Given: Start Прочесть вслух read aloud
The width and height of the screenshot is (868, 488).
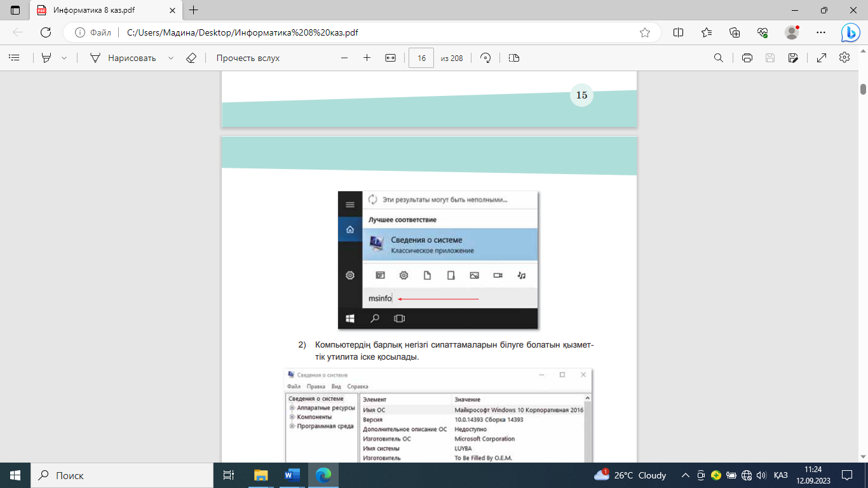Looking at the screenshot, I should pos(248,58).
